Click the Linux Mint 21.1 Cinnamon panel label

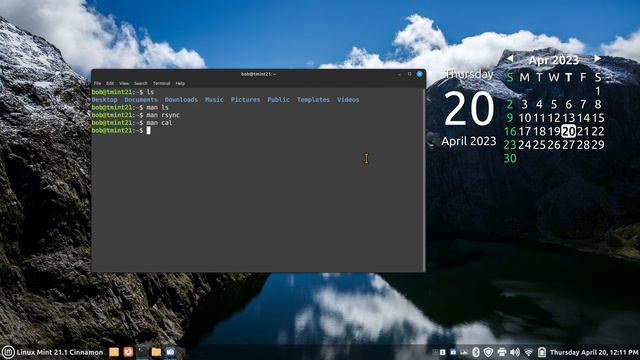pos(60,352)
